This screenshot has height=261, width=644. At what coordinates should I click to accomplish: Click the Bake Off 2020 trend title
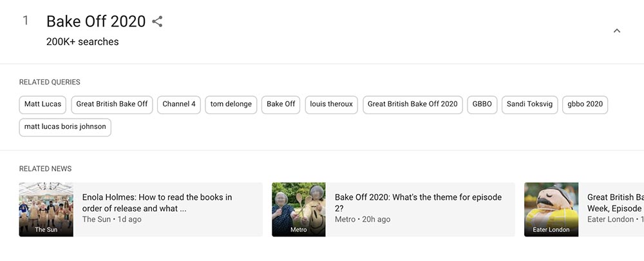click(96, 21)
